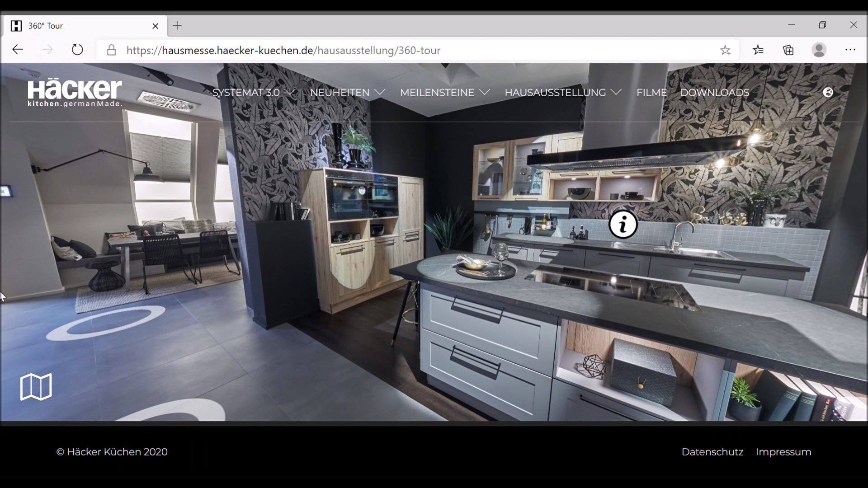Open the language globe icon
Viewport: 868px width, 488px height.
(x=828, y=92)
